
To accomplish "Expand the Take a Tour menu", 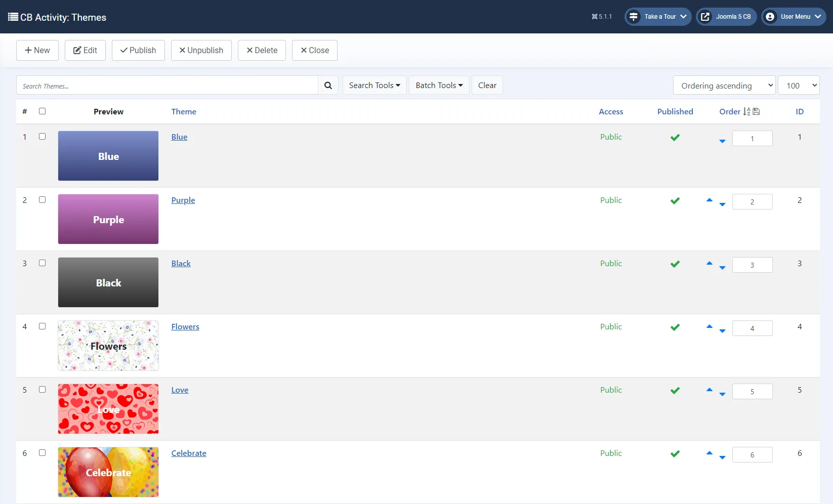I will (658, 17).
